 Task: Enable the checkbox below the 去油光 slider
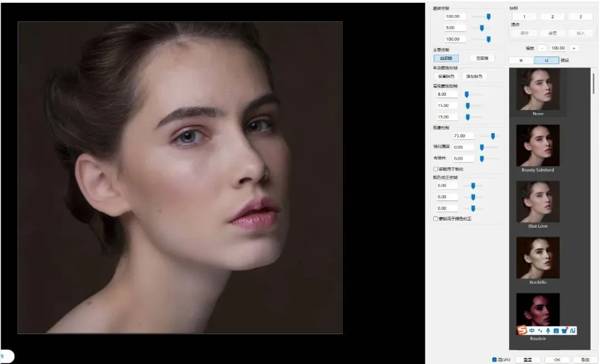click(435, 168)
